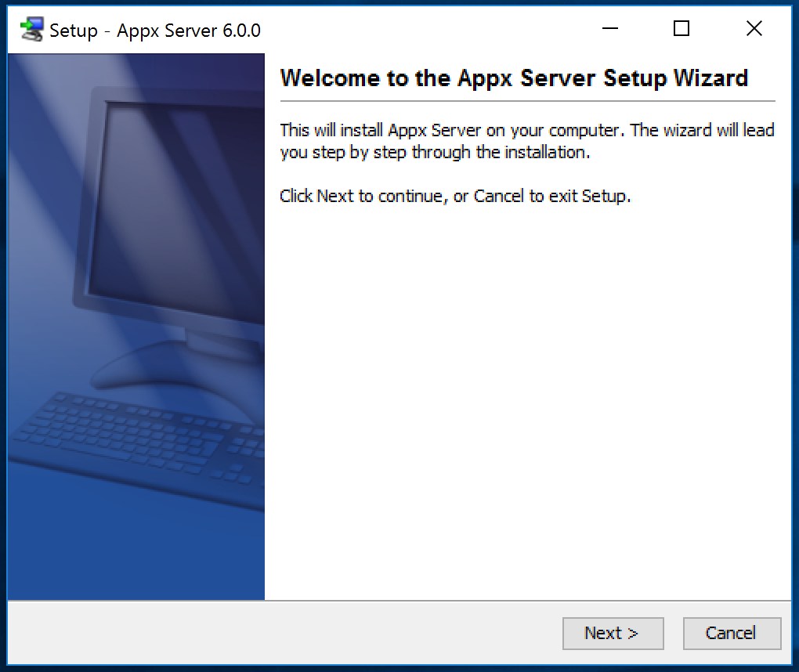Maximize the Setup window
The width and height of the screenshot is (799, 672).
tap(681, 28)
